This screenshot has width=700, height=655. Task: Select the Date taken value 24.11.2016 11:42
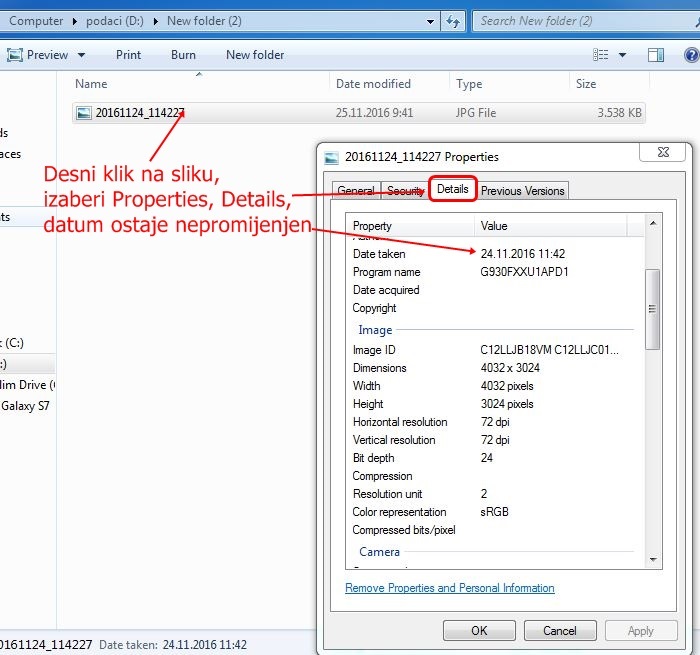coord(523,254)
